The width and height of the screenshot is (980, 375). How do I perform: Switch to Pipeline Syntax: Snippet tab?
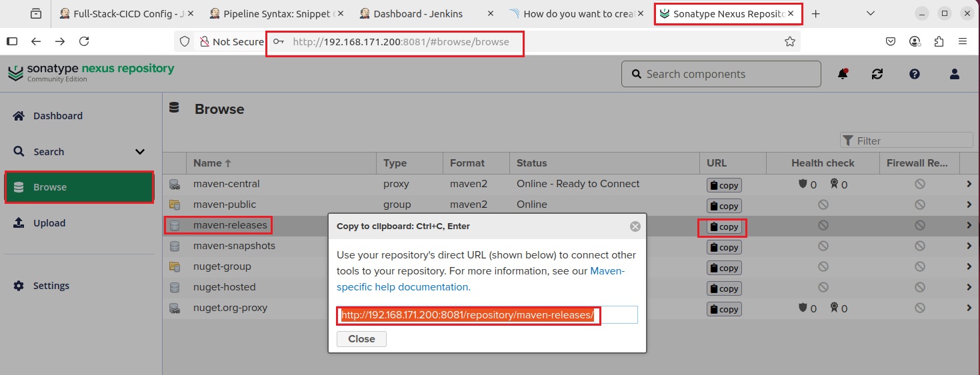click(277, 13)
